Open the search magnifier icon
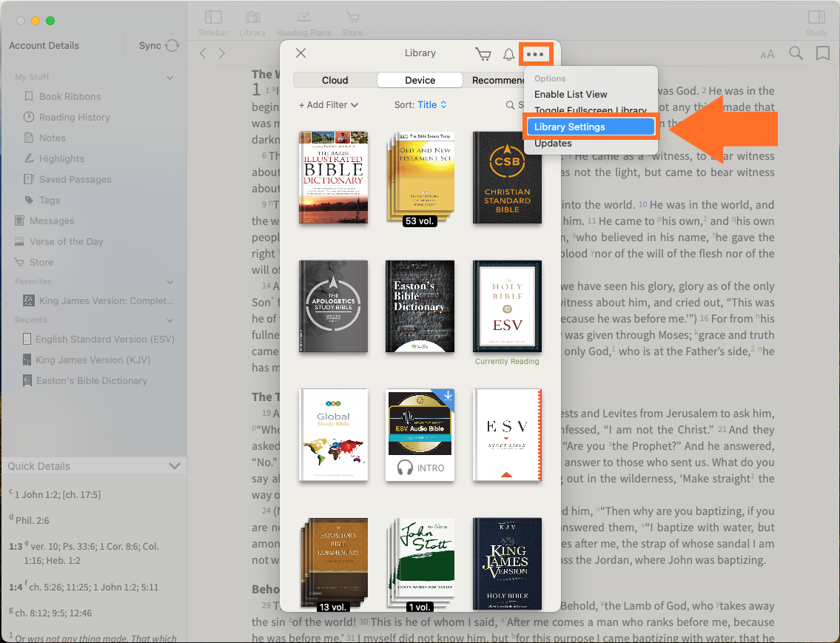Viewport: 840px width, 643px height. coord(796,53)
